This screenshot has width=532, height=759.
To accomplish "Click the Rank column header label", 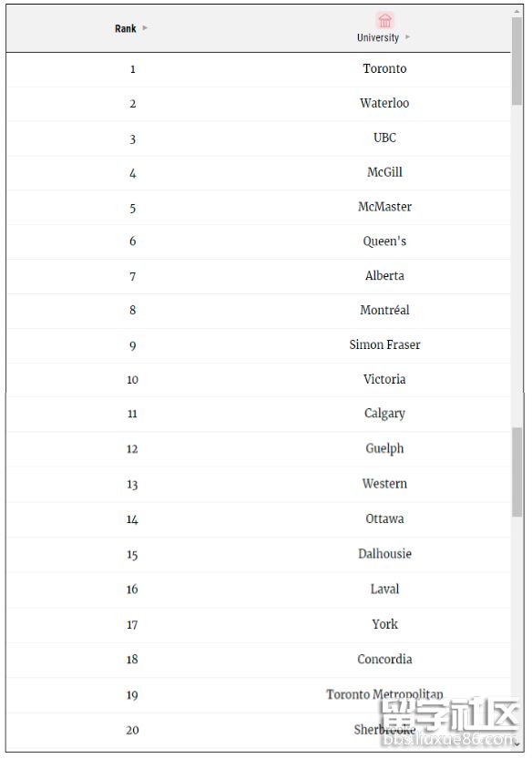I will pos(126,28).
